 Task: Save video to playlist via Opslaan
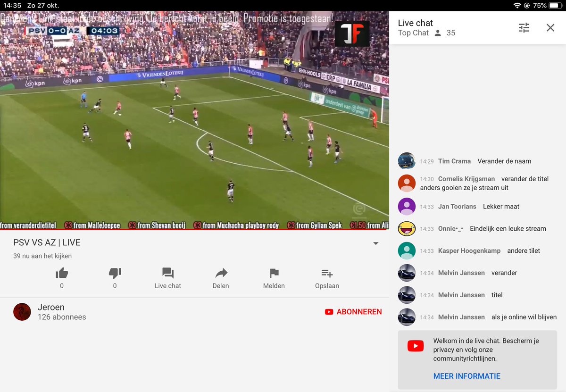point(327,278)
